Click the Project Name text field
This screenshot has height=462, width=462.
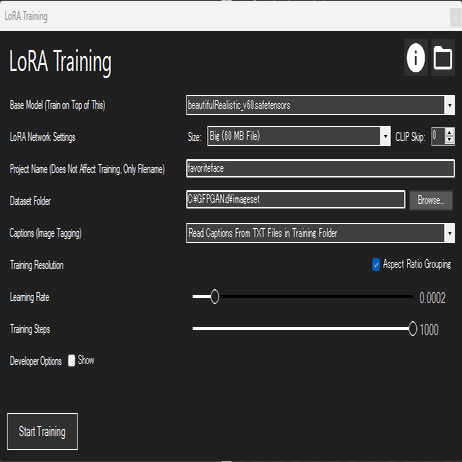pos(320,168)
